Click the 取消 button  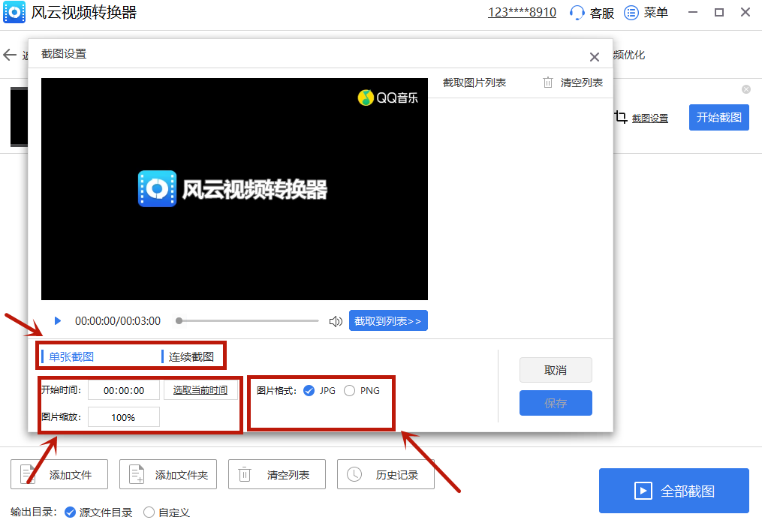(556, 370)
